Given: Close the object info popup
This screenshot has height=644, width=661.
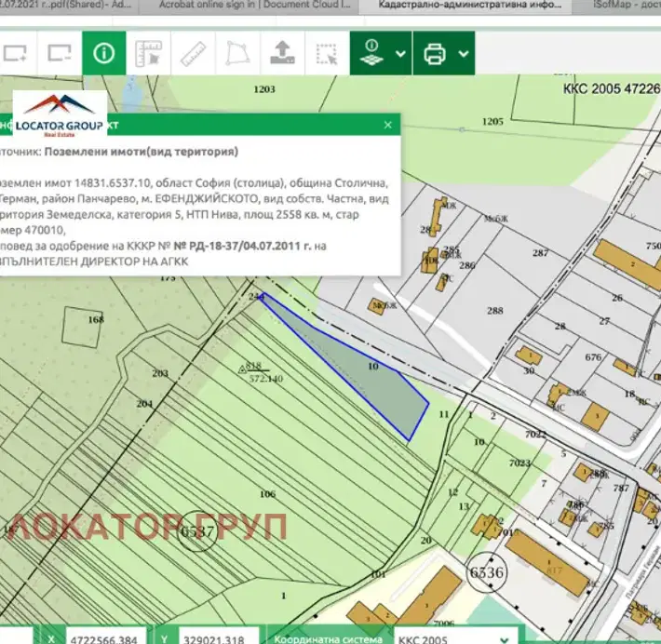Looking at the screenshot, I should tap(388, 125).
